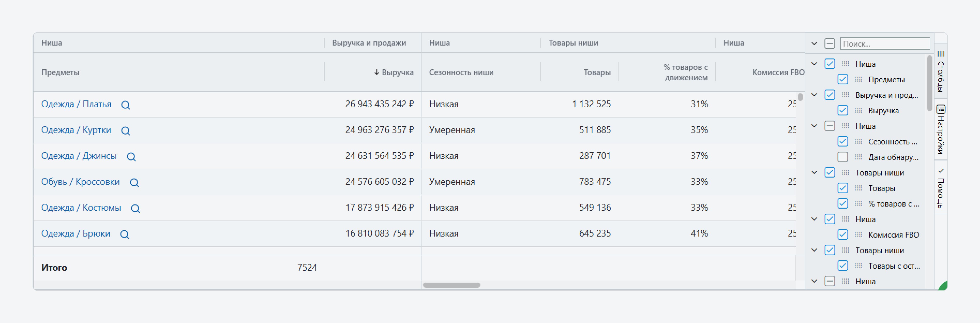This screenshot has height=323, width=980.
Task: Sort by the Выручка column header
Action: tap(397, 72)
